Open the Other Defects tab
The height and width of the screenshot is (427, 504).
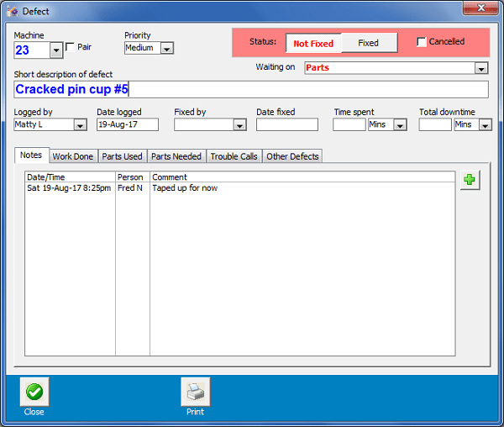[x=292, y=156]
